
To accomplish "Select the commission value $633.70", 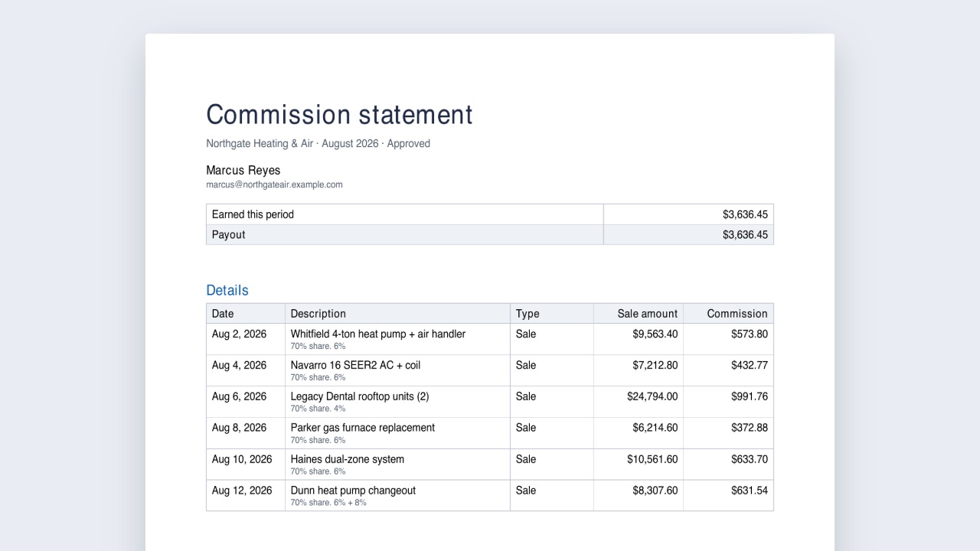I will click(750, 460).
